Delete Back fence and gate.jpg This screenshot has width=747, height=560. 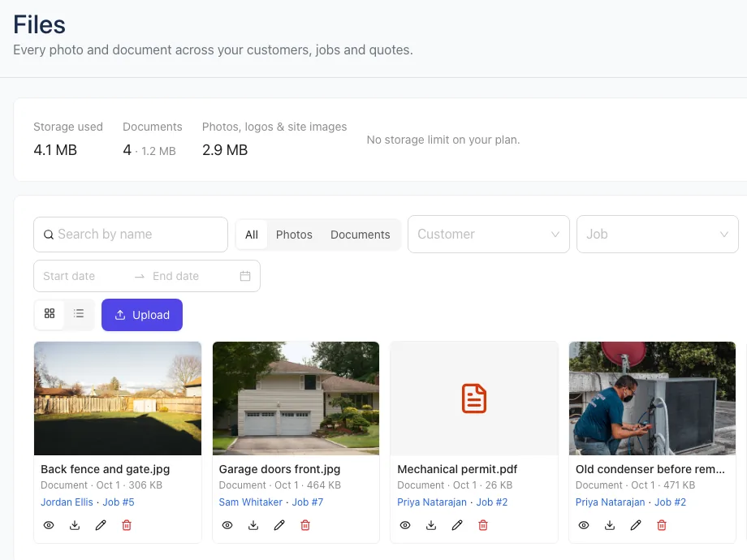click(127, 525)
